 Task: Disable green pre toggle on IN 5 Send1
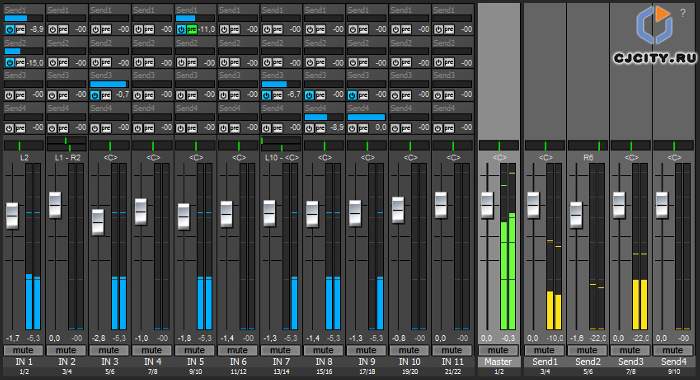tap(192, 29)
